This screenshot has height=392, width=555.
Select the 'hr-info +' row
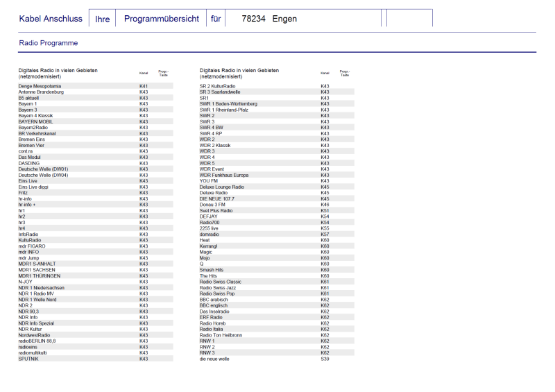pyautogui.click(x=96, y=205)
